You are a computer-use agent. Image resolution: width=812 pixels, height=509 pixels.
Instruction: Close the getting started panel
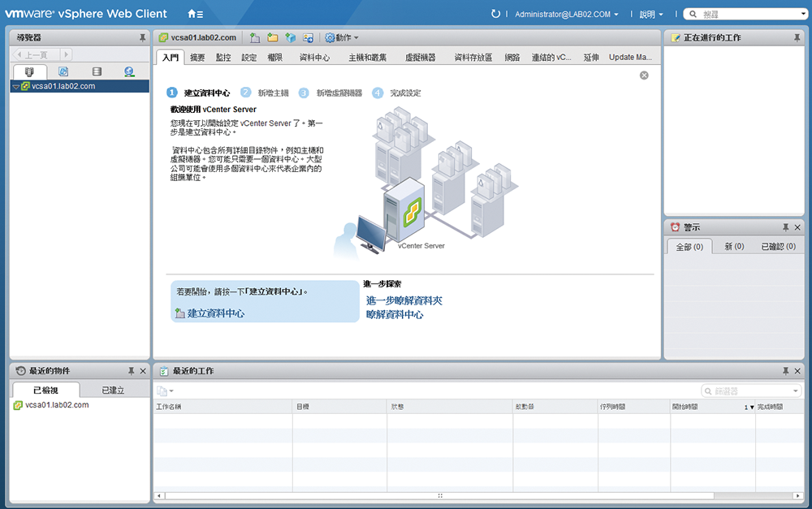click(x=644, y=75)
